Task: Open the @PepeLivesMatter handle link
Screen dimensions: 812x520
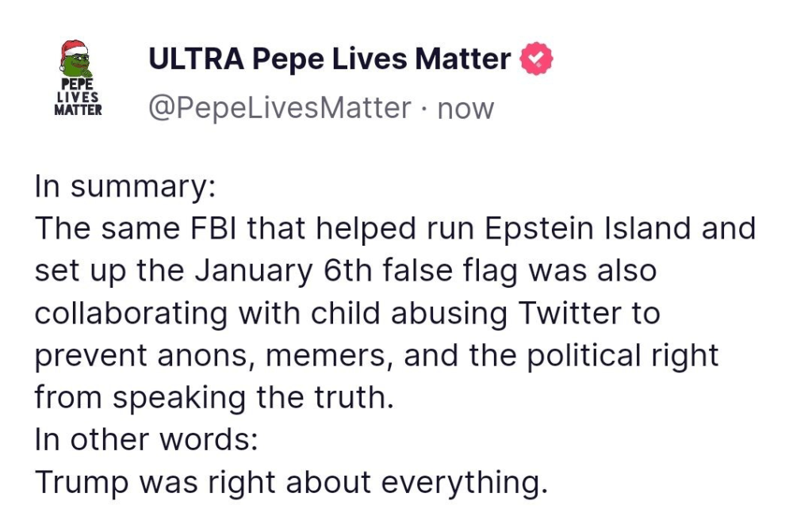Action: pyautogui.click(x=280, y=107)
